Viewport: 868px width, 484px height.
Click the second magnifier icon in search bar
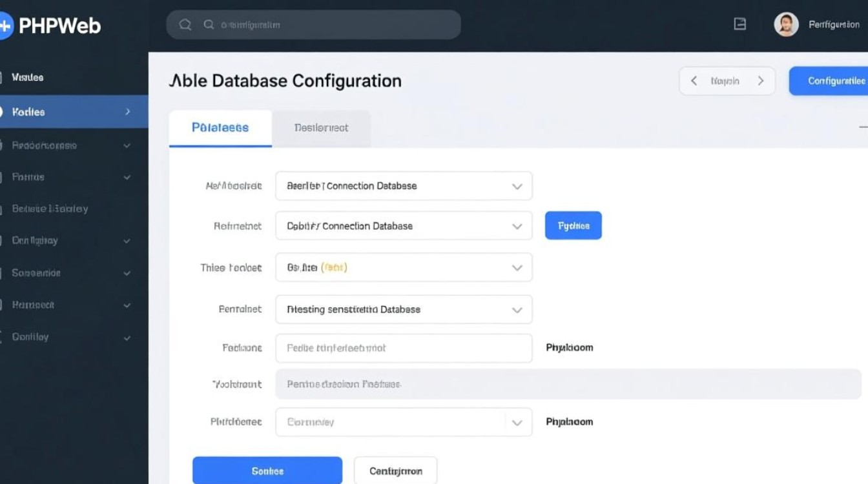click(x=209, y=25)
